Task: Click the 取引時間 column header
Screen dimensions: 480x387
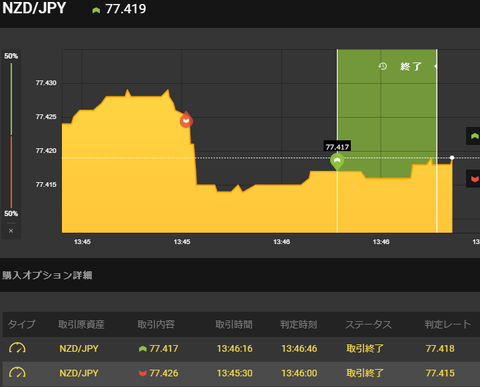Action: (x=234, y=324)
